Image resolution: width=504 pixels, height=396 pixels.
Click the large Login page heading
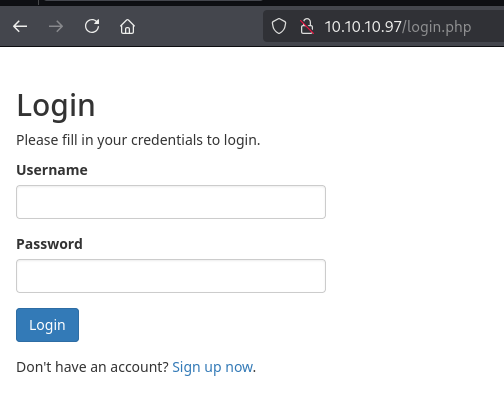click(56, 106)
